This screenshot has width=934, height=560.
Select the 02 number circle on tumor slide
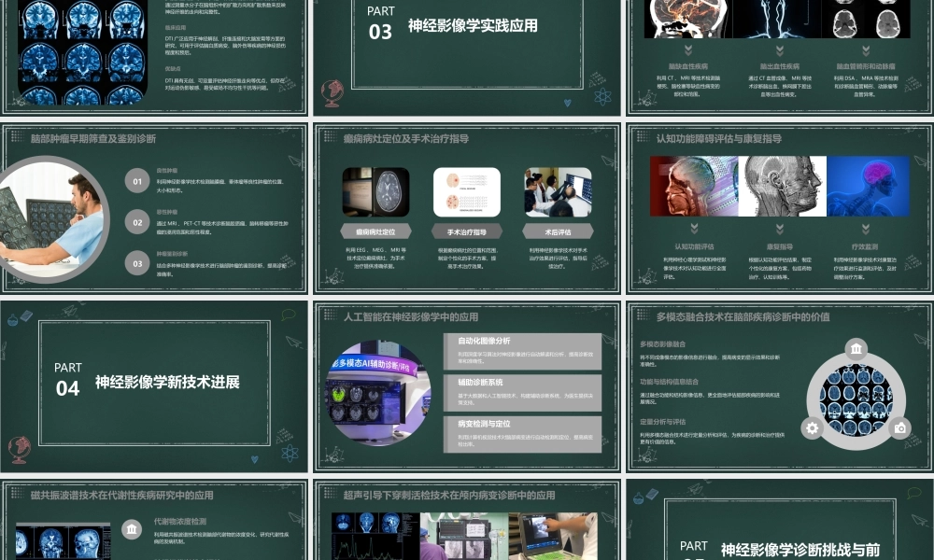click(x=137, y=222)
